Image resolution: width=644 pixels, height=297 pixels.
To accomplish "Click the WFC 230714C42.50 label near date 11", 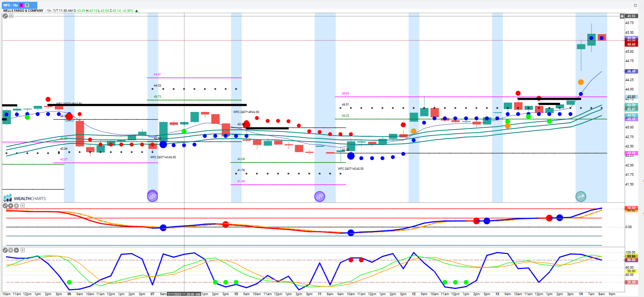I will pos(351,169).
